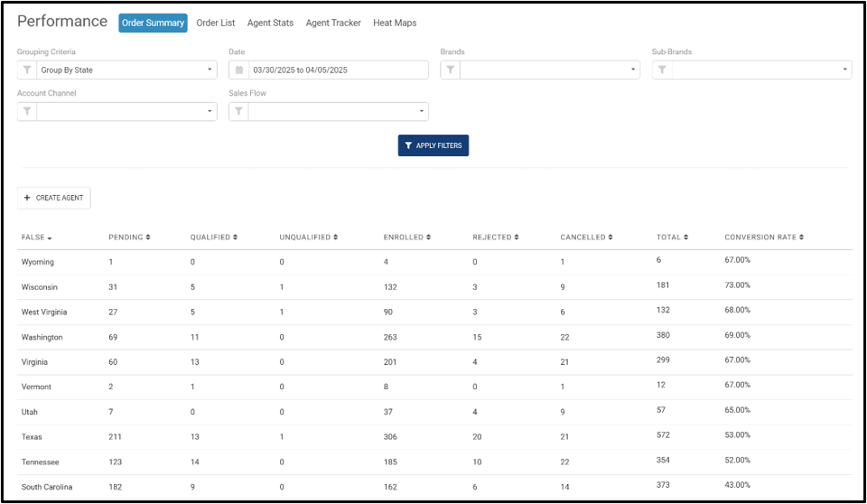Click the calendar icon in Date field
This screenshot has width=867, height=504.
coord(238,70)
